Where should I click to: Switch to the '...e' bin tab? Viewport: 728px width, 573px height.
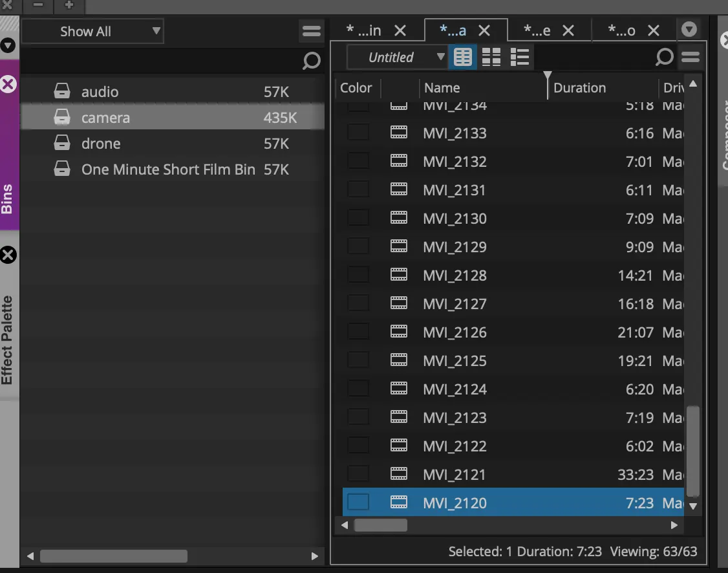pyautogui.click(x=537, y=30)
